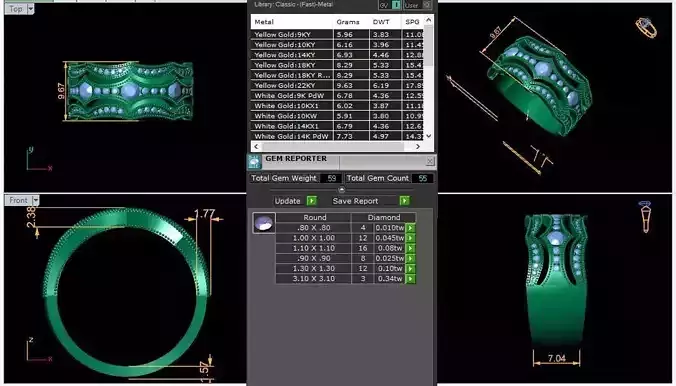Click the Metal column header

292,22
